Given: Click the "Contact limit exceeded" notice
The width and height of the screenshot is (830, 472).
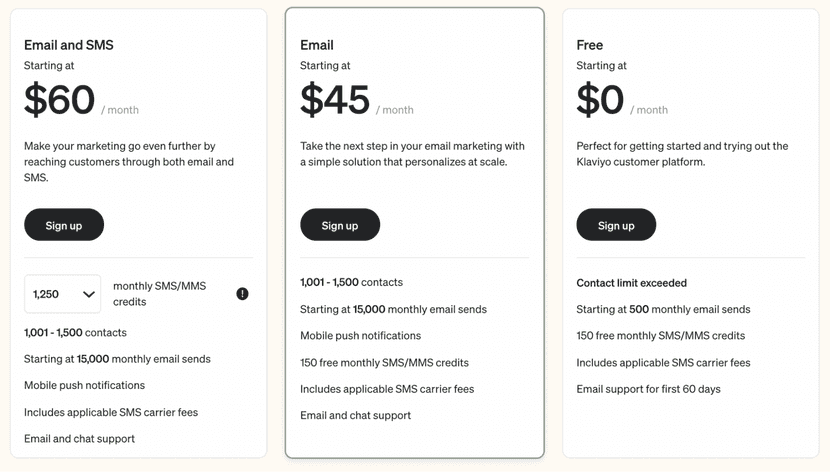Looking at the screenshot, I should [632, 283].
